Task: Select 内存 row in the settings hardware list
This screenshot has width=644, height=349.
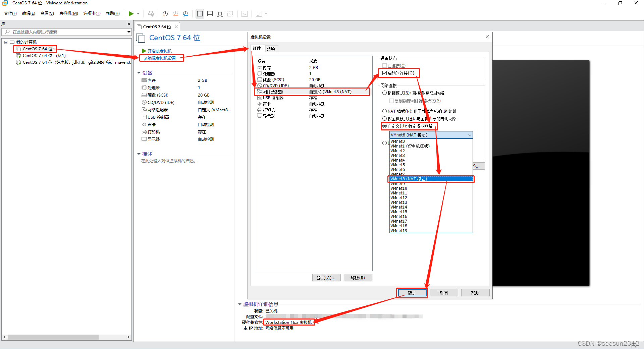Action: 313,68
